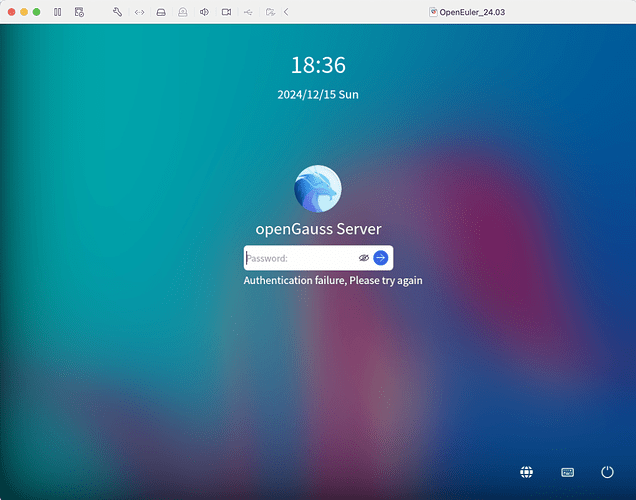Toggle the VM sound device
636x500 pixels.
tap(204, 12)
